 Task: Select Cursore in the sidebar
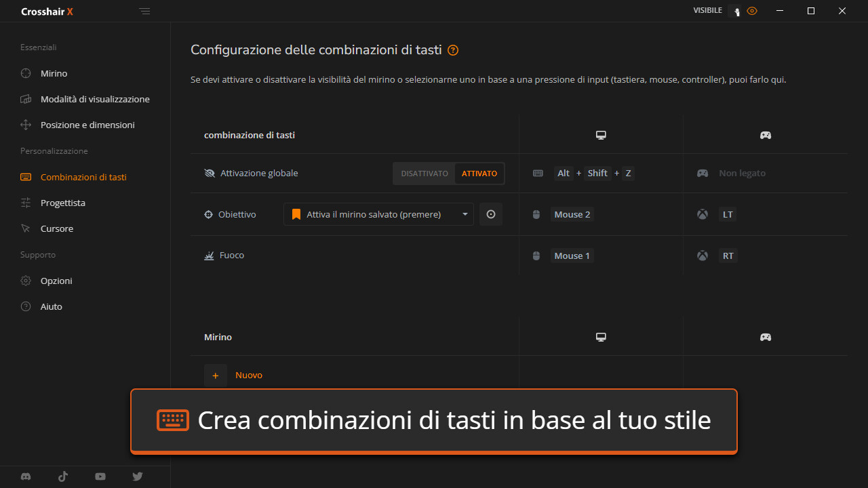(x=56, y=228)
